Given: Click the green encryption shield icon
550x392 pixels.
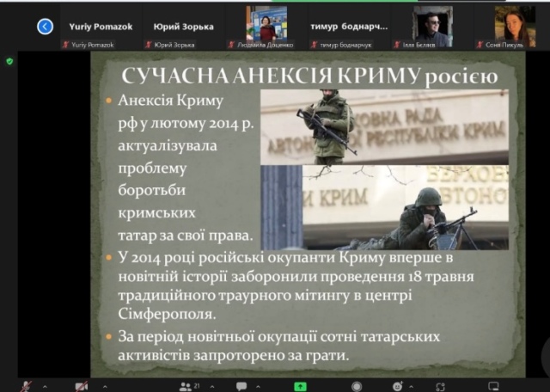Looking at the screenshot, I should (9, 61).
